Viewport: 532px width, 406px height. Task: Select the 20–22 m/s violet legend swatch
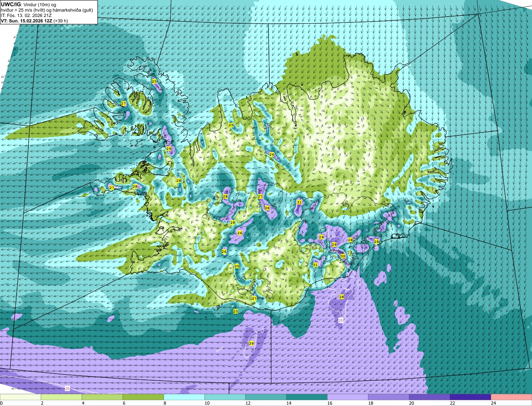coord(429,397)
